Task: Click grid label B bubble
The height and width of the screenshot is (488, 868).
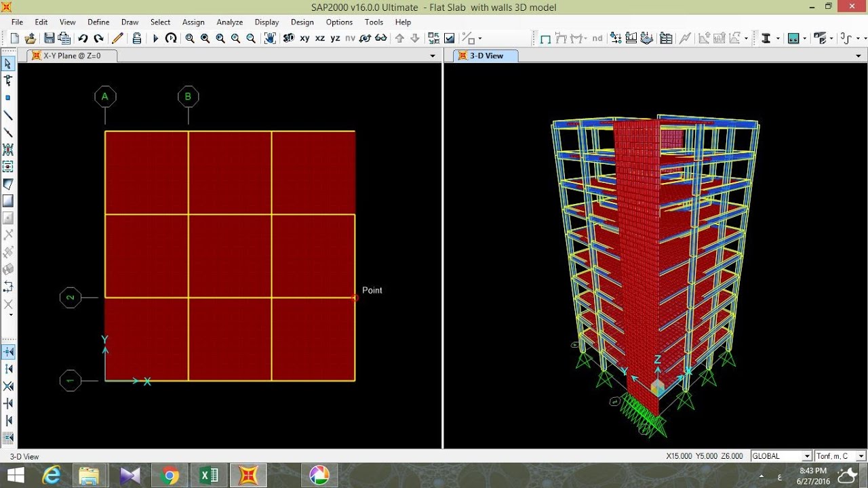Action: (x=188, y=97)
